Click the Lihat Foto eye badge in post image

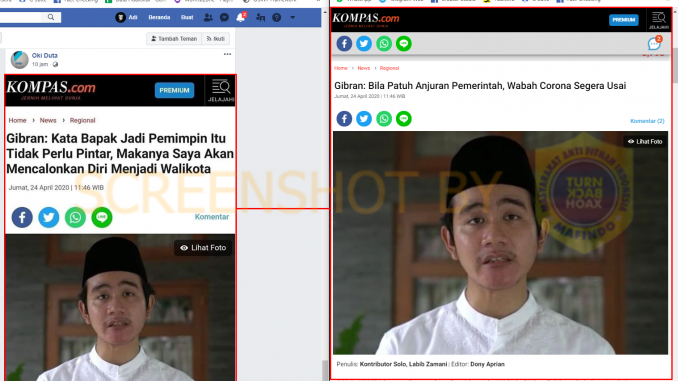coord(203,248)
